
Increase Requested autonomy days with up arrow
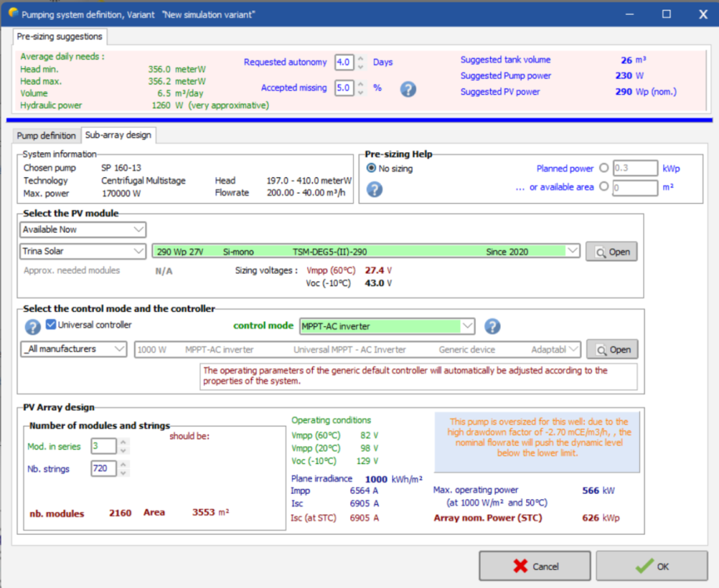pyautogui.click(x=361, y=58)
